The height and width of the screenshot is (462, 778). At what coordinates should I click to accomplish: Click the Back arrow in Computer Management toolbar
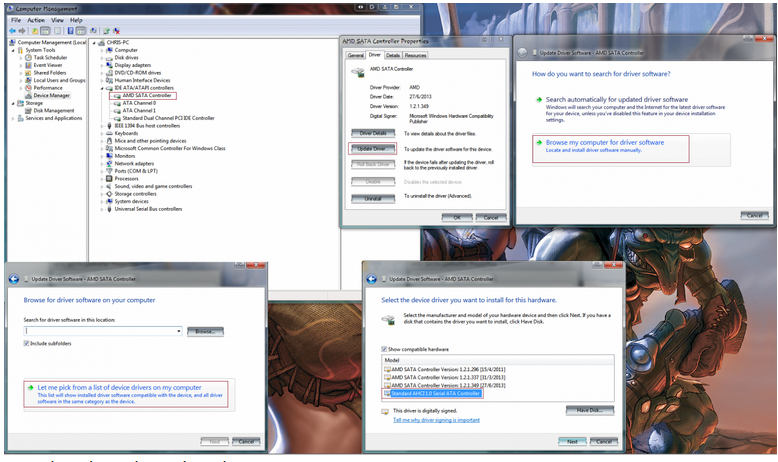[12, 31]
